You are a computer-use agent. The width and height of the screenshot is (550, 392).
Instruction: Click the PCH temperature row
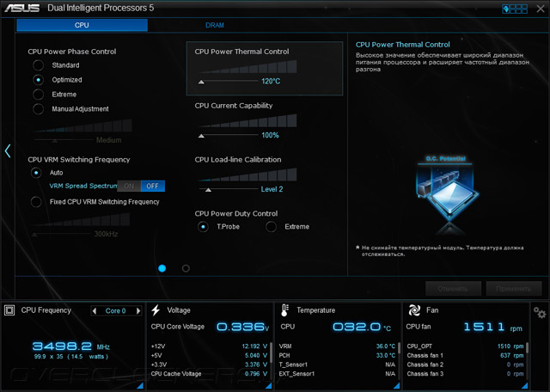pos(337,356)
